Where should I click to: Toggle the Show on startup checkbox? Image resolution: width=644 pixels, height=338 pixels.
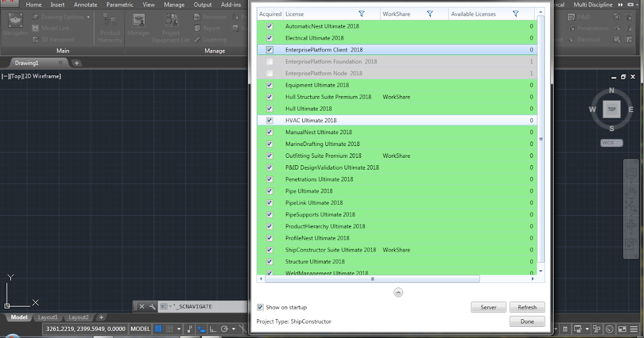[x=261, y=307]
